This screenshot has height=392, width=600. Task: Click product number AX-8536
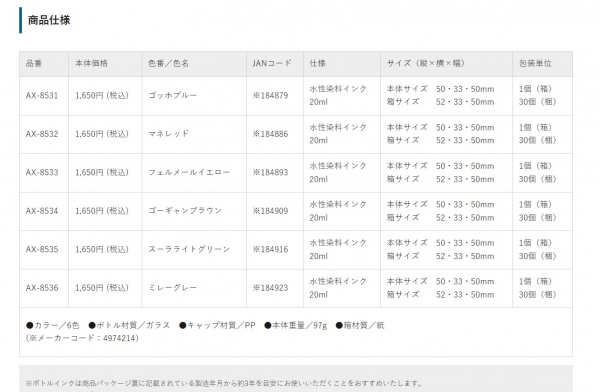click(42, 288)
